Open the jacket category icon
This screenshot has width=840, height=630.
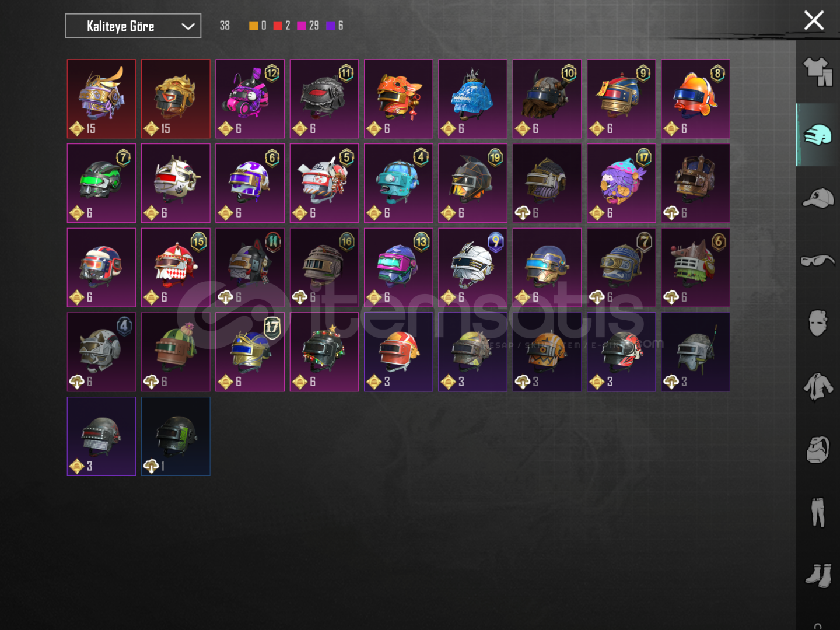pos(818,386)
